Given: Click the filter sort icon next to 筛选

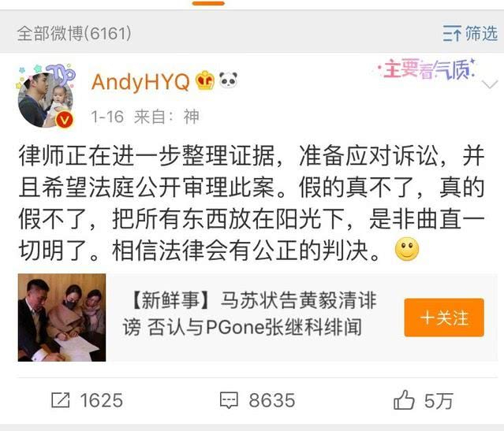Looking at the screenshot, I should pyautogui.click(x=452, y=33).
